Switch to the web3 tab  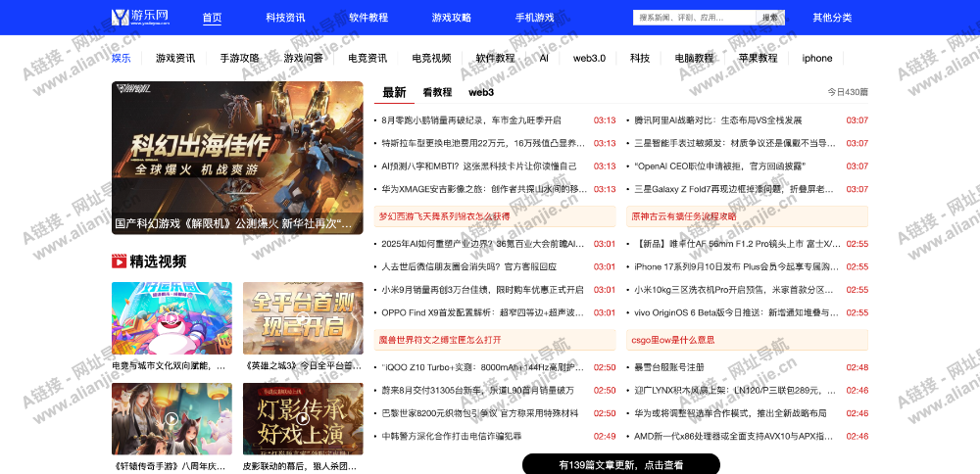[481, 92]
